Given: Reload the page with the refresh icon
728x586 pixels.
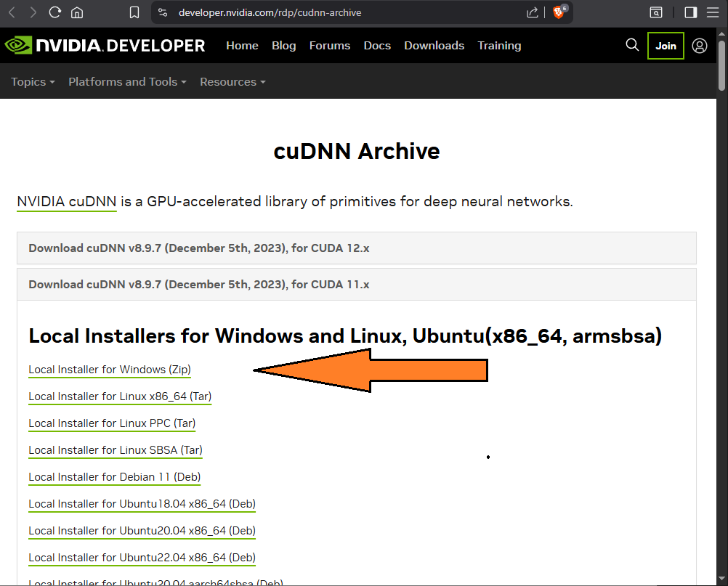Looking at the screenshot, I should (x=54, y=12).
